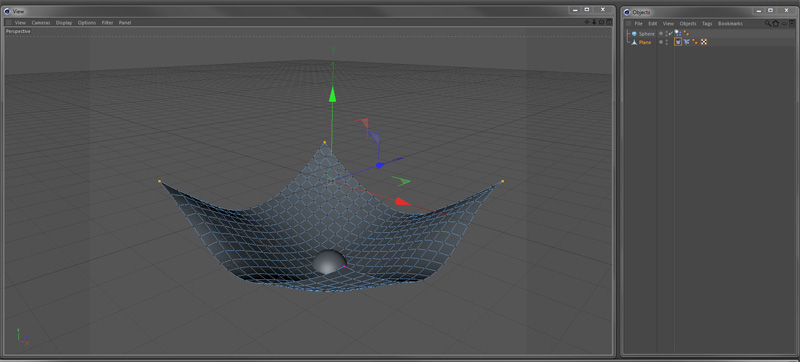800x362 pixels.
Task: Click the new panel icon in Objects window
Action: (792, 23)
